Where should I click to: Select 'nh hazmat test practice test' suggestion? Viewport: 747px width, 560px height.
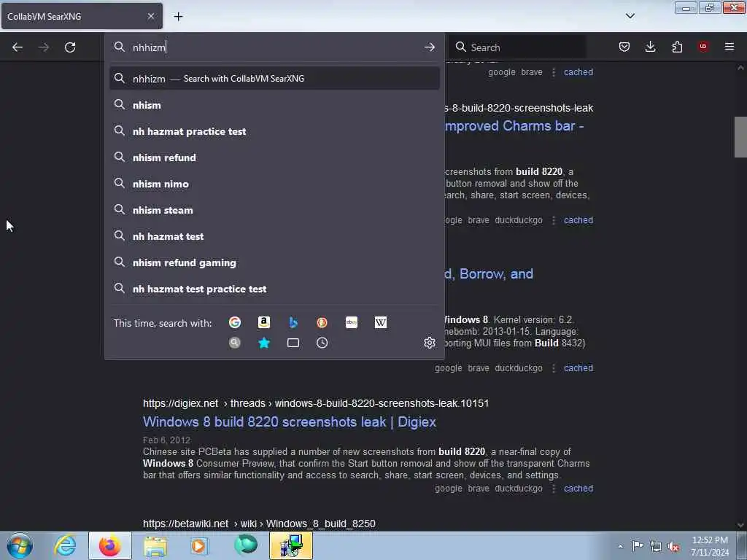[x=274, y=289]
